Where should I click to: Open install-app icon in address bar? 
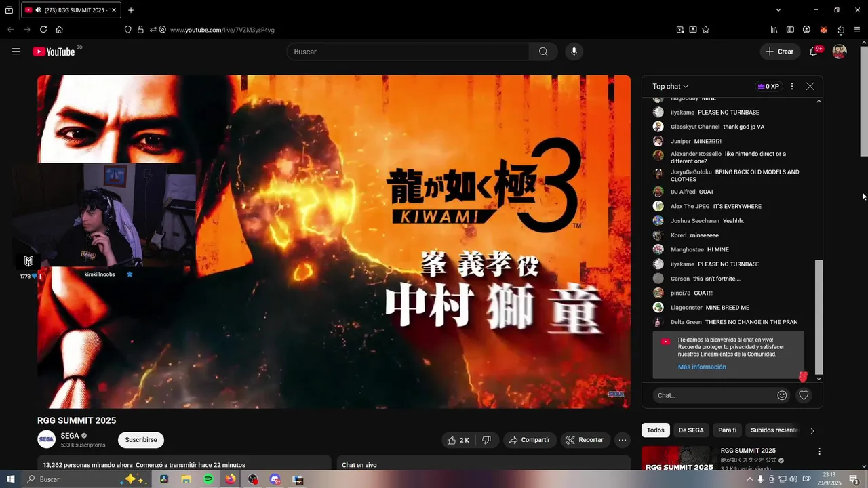click(x=693, y=30)
